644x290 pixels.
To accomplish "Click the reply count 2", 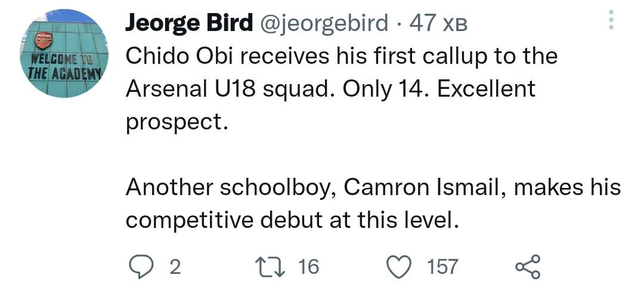I will (x=175, y=267).
